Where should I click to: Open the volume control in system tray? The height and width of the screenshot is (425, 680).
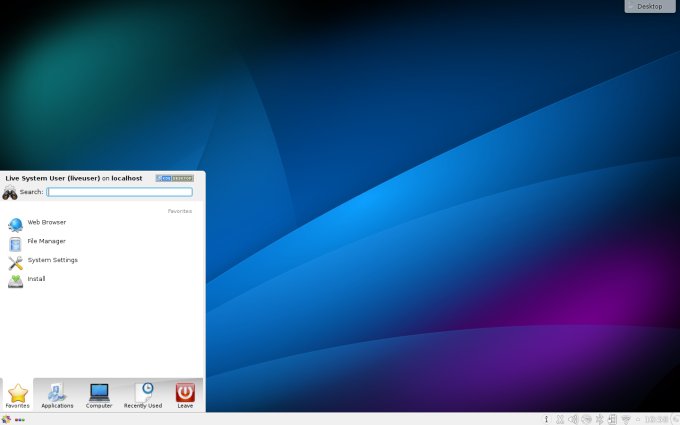click(x=574, y=419)
